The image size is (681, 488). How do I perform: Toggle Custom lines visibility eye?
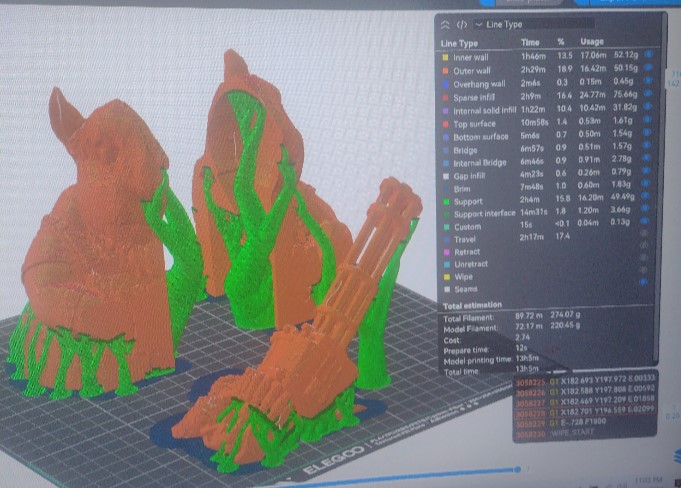click(x=645, y=221)
